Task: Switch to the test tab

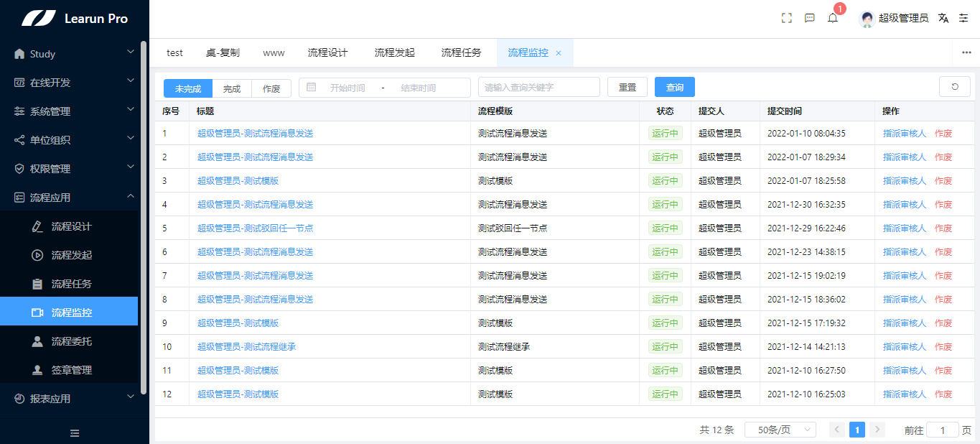Action: (174, 53)
